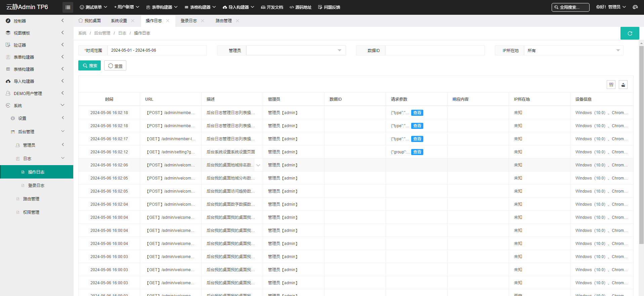644x296 pixels.
Task: Expand the 管理员 sidebar submenu
Action: click(37, 145)
